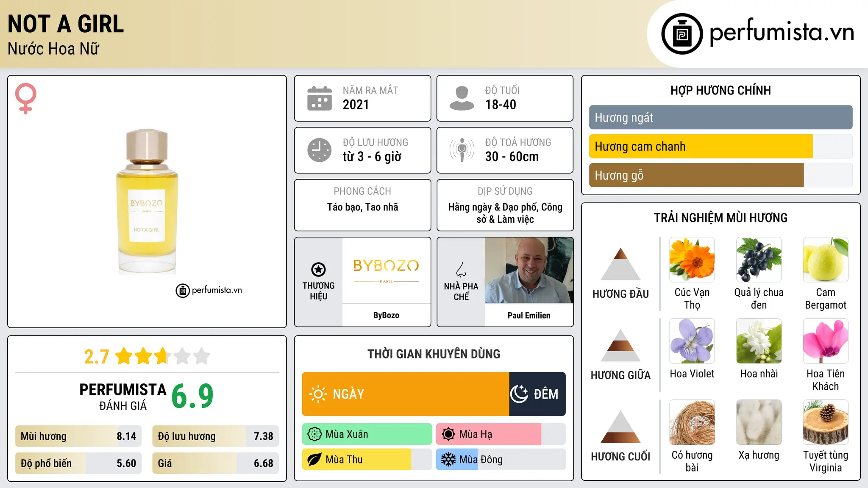Select the Xạ hương musk note image

coord(759,422)
